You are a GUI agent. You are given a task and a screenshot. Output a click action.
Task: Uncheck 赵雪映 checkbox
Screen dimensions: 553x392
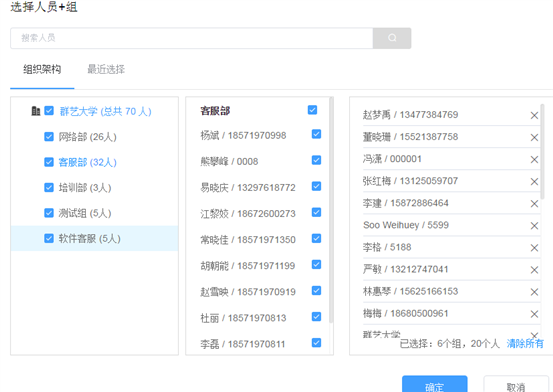316,291
